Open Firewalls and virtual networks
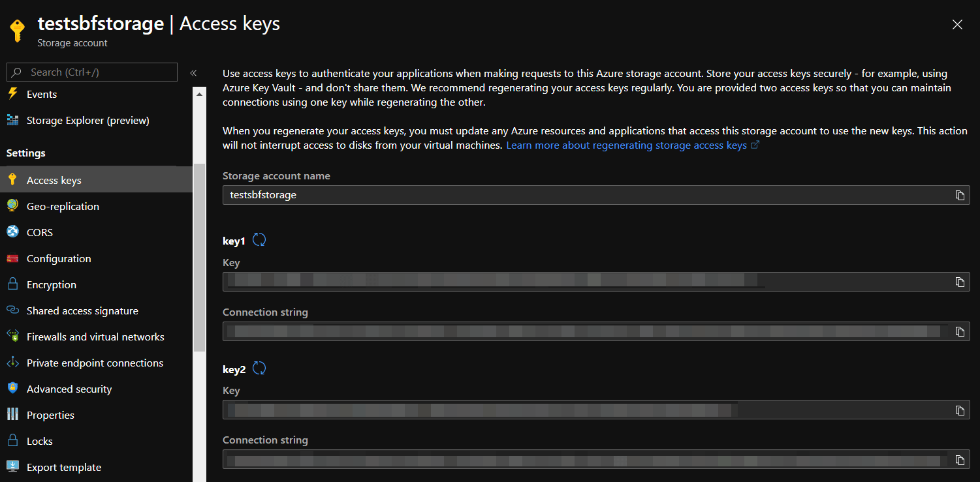The width and height of the screenshot is (980, 482). (x=96, y=337)
